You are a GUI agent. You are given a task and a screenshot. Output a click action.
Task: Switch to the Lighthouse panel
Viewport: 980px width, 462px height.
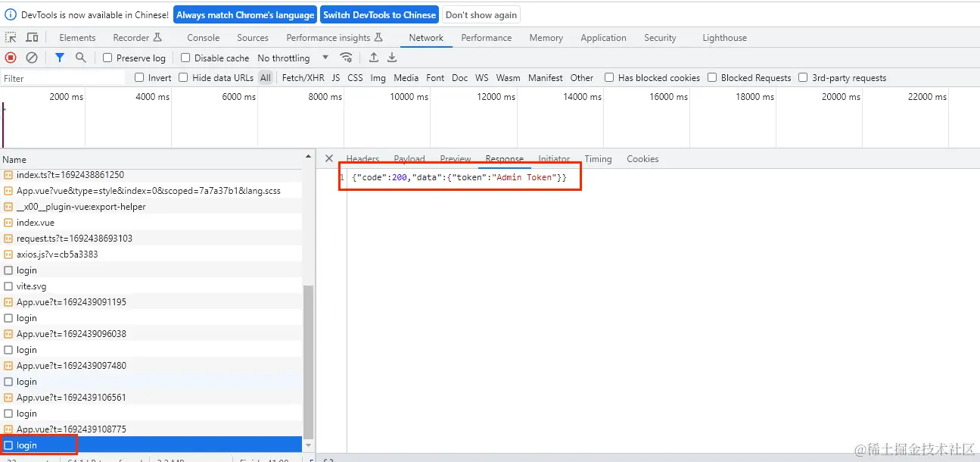(724, 38)
